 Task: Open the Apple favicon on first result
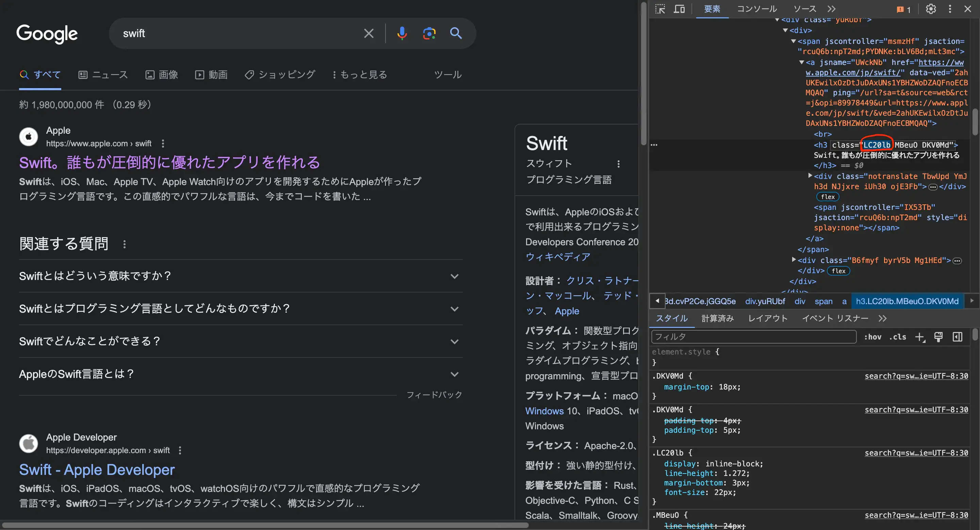tap(29, 136)
